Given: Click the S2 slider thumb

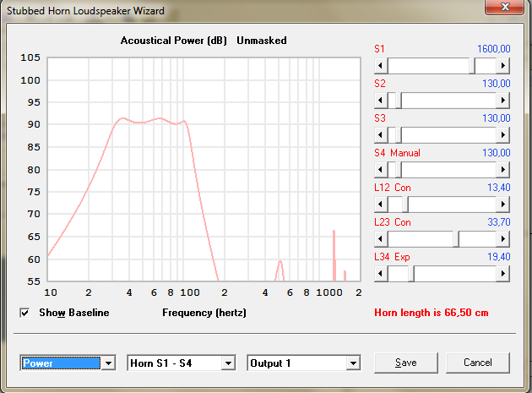Looking at the screenshot, I should pos(399,101).
